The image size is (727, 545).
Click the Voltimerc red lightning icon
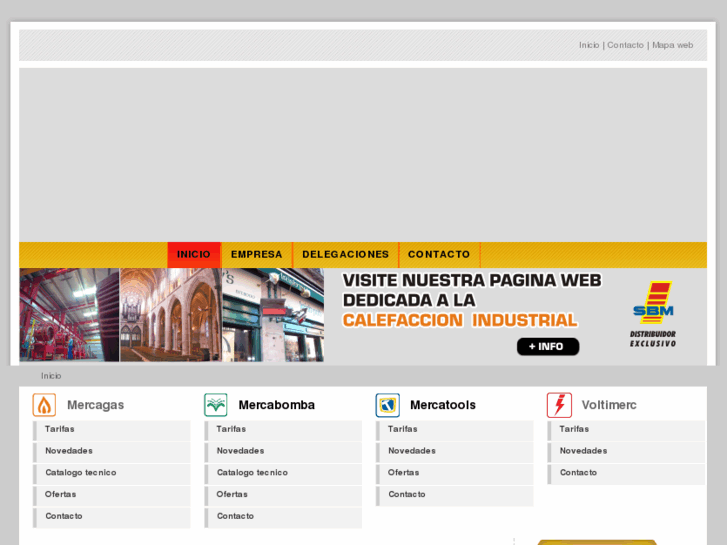tap(559, 405)
